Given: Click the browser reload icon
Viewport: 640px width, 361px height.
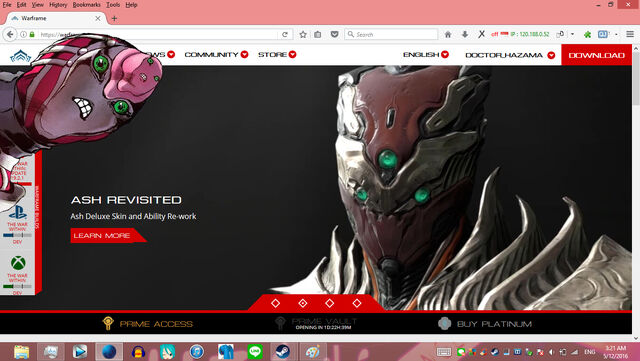Looking at the screenshot, I should pos(285,35).
